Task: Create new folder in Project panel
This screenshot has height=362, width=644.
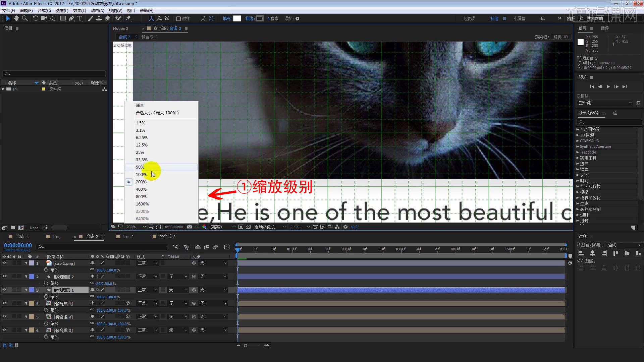Action: click(13, 228)
